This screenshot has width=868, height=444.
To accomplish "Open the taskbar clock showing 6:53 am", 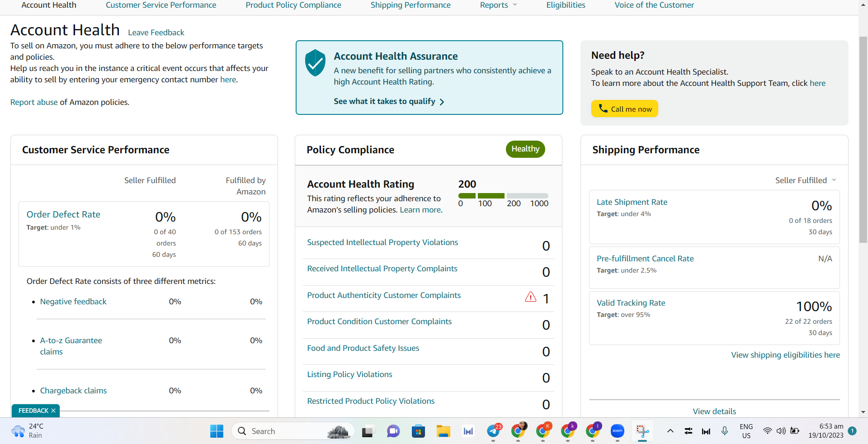I will (826, 431).
